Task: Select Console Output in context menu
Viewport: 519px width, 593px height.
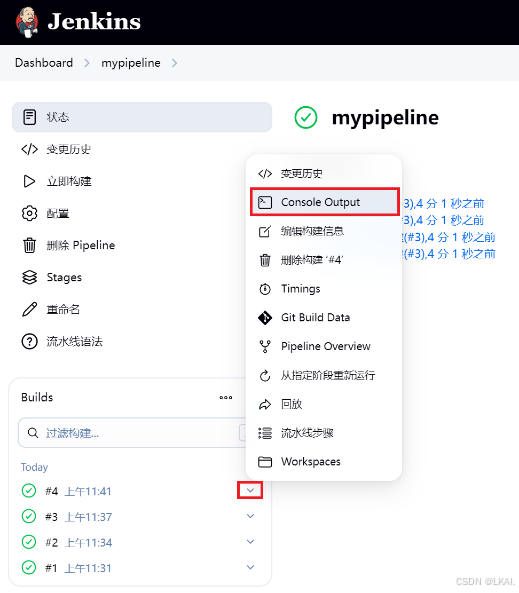Action: [x=324, y=202]
